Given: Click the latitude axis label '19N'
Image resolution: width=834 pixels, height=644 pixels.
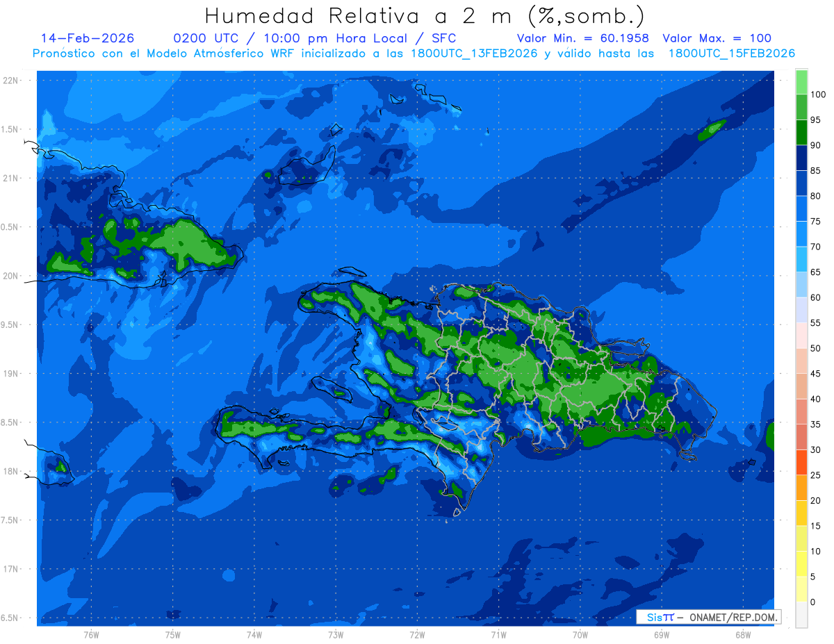Looking at the screenshot, I should (10, 374).
